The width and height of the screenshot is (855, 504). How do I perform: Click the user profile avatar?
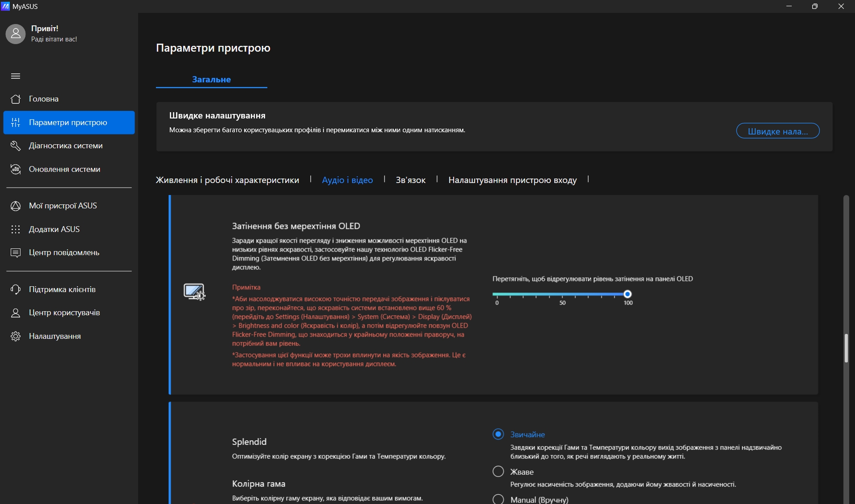[x=16, y=34]
